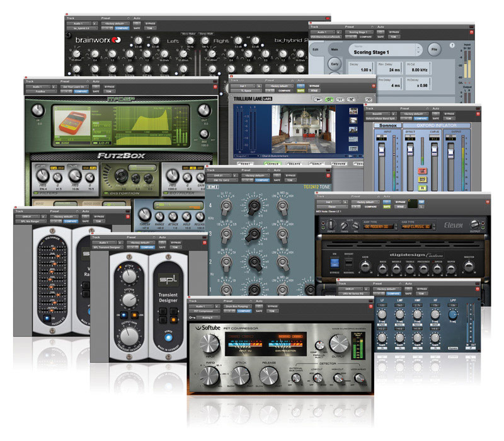Click the Eleven input knob

(x=331, y=225)
